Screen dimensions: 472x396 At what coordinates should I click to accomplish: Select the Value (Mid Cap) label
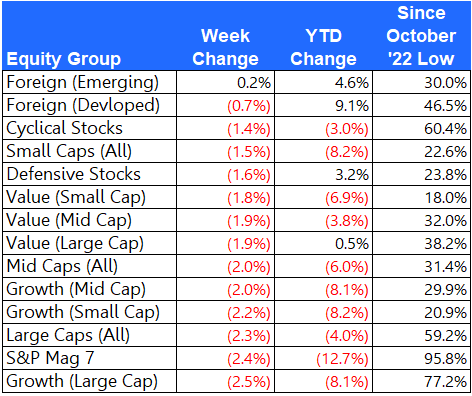pos(69,220)
